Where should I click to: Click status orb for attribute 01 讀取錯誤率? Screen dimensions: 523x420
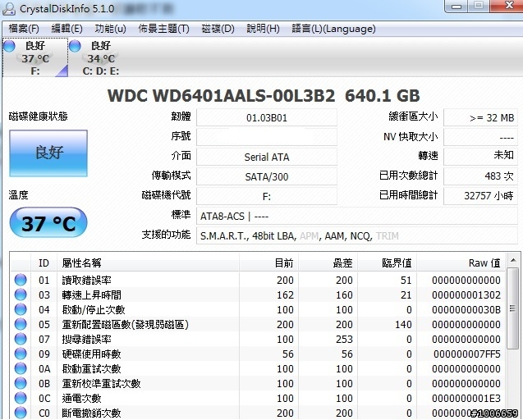(21, 280)
